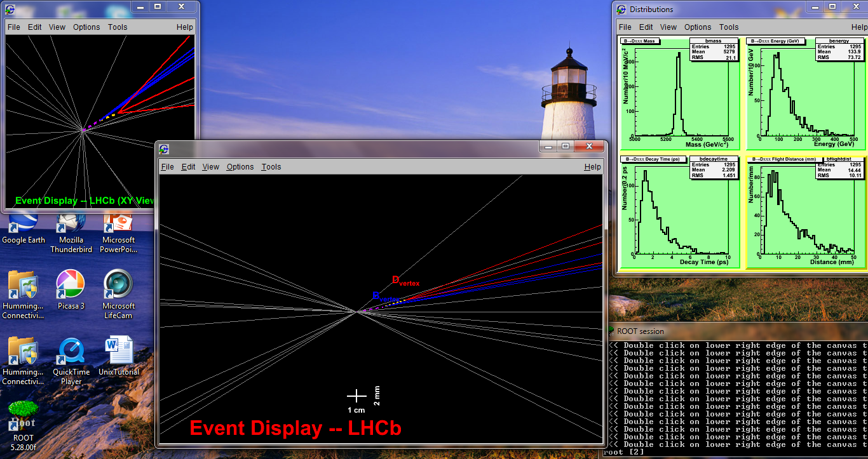This screenshot has width=868, height=459.
Task: Open Options menu in the XY View window
Action: tap(86, 27)
